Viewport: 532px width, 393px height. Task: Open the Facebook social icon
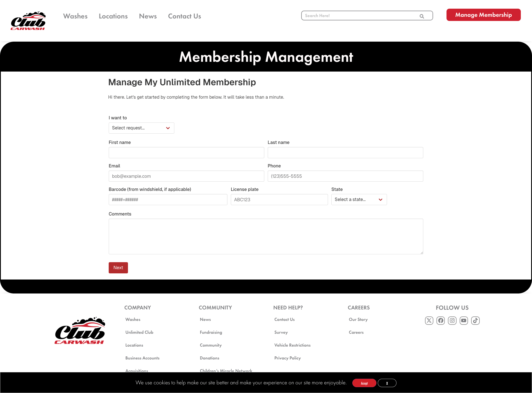(x=441, y=321)
